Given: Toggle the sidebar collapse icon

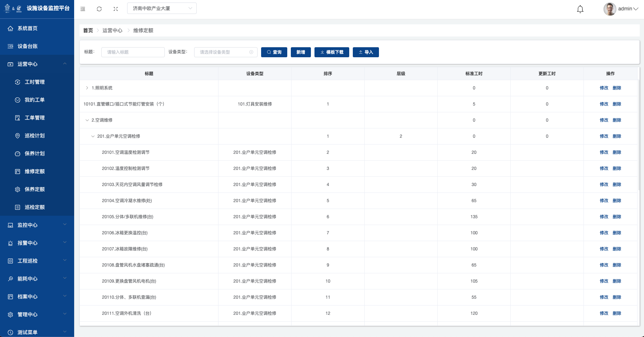Looking at the screenshot, I should tap(83, 9).
